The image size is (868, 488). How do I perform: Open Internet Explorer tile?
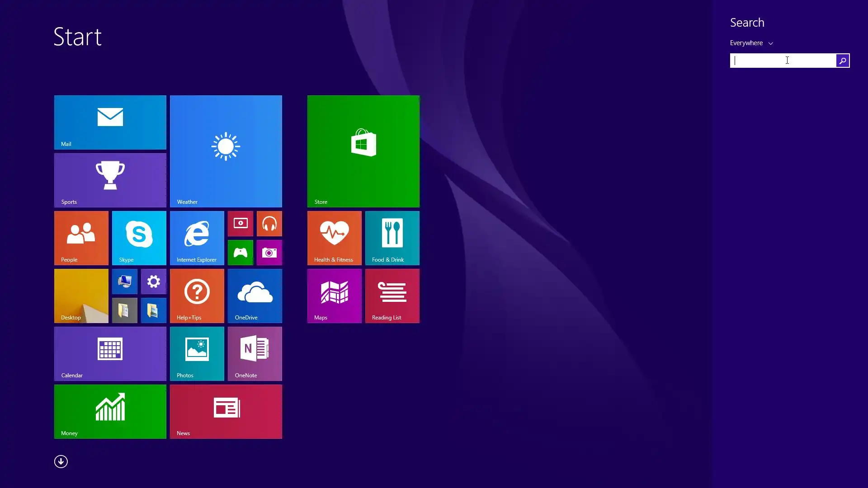(x=197, y=238)
